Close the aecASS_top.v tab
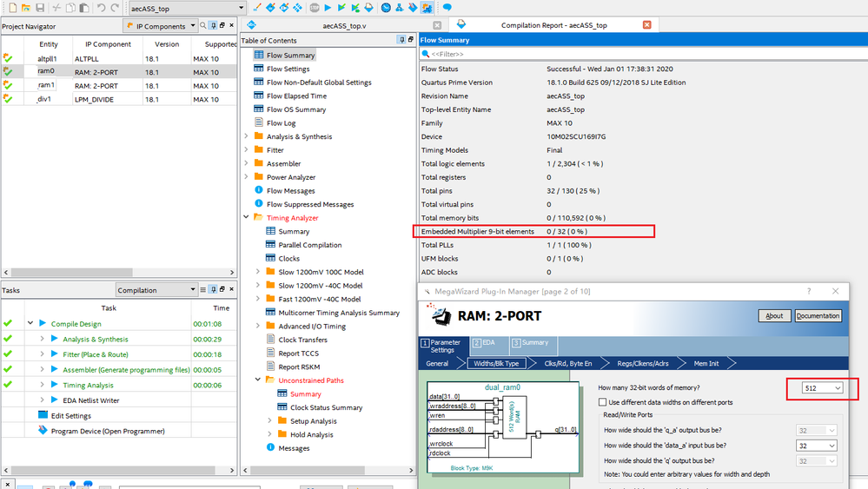Screen dimensions: 868x489 pos(437,25)
